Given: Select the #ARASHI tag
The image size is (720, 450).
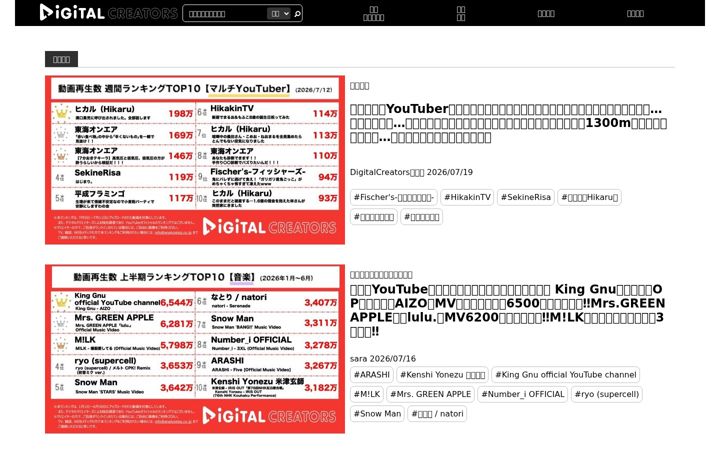Looking at the screenshot, I should coord(371,375).
